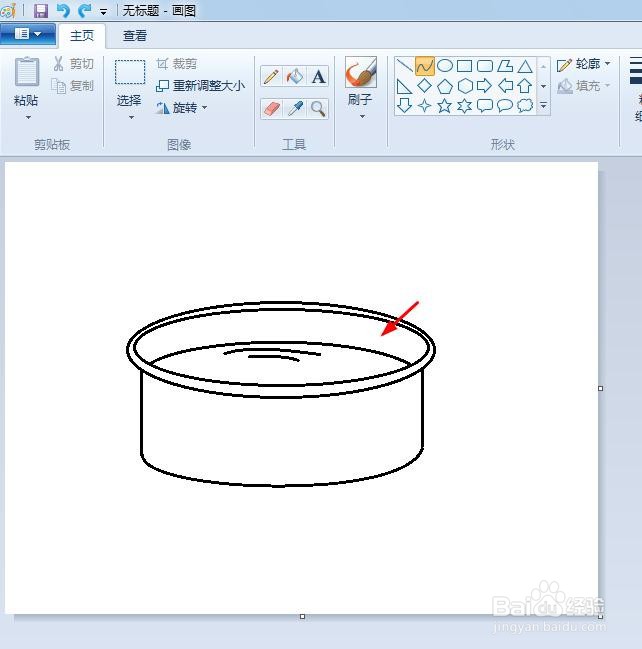Expand the 刷子 brushes dropdown arrow
Image resolution: width=642 pixels, height=649 pixels.
pyautogui.click(x=362, y=117)
